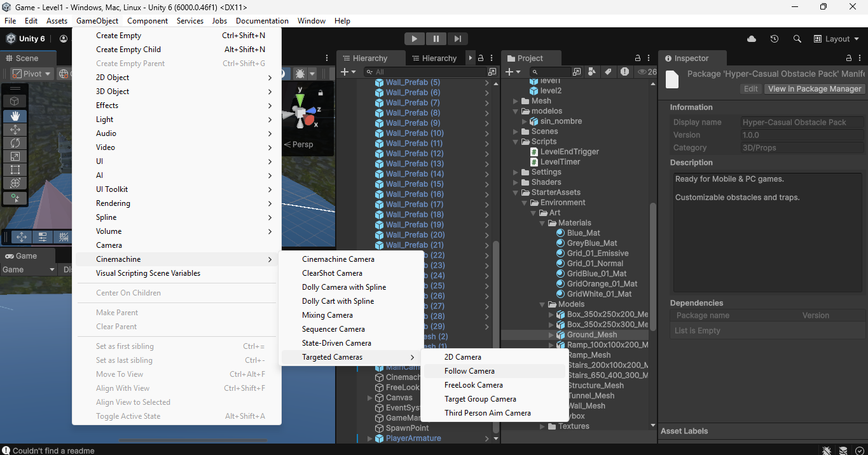Open the Game display dropdown

click(x=28, y=269)
